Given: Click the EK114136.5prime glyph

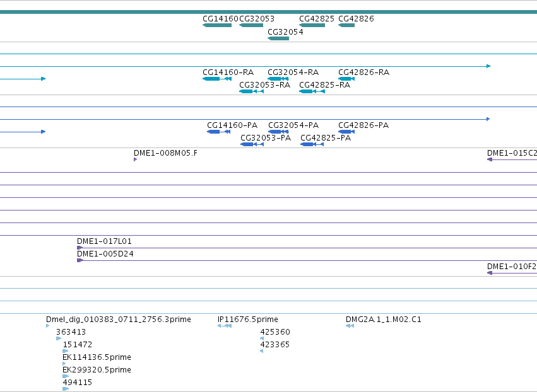Looking at the screenshot, I should point(64,364).
